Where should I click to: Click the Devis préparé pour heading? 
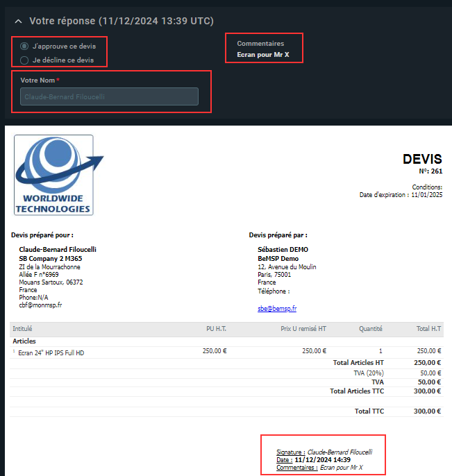tap(42, 235)
